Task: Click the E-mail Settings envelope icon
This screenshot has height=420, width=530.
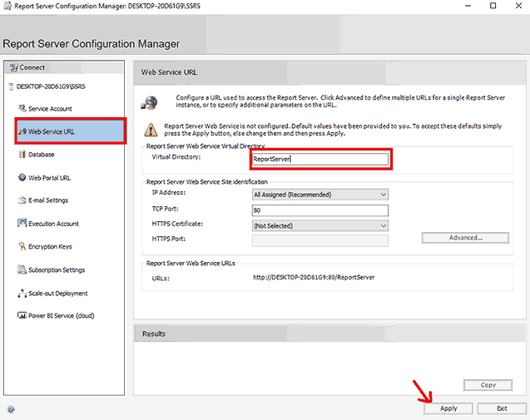Action: click(22, 200)
